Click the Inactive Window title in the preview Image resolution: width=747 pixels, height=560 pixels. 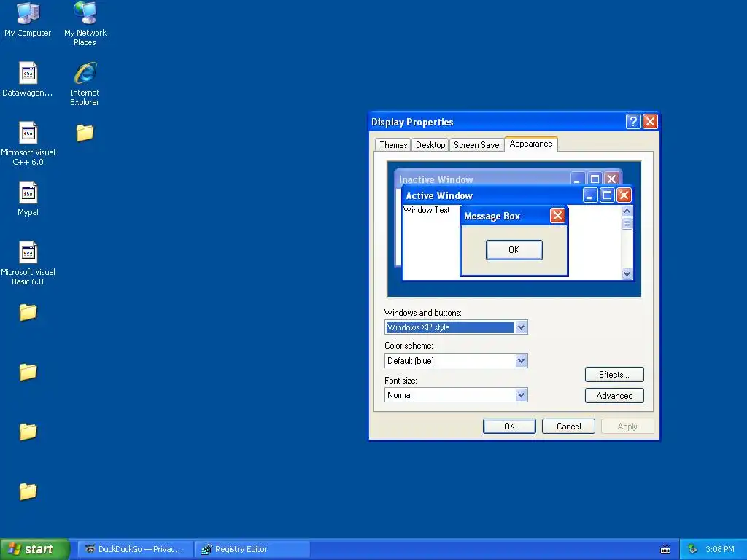436,179
